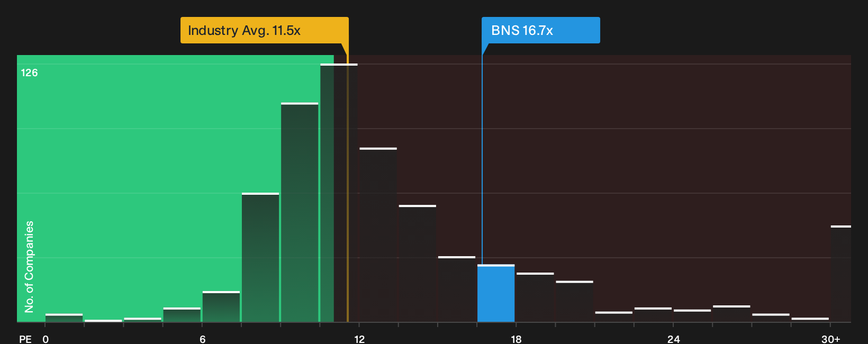
Task: Click the x-axis tick label '18'
Action: 516,339
